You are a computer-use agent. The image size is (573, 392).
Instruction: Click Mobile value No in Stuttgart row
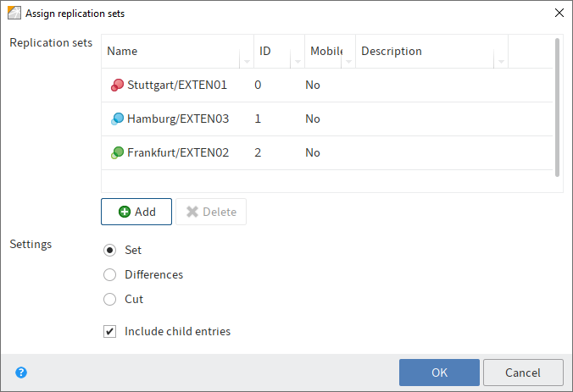point(313,85)
